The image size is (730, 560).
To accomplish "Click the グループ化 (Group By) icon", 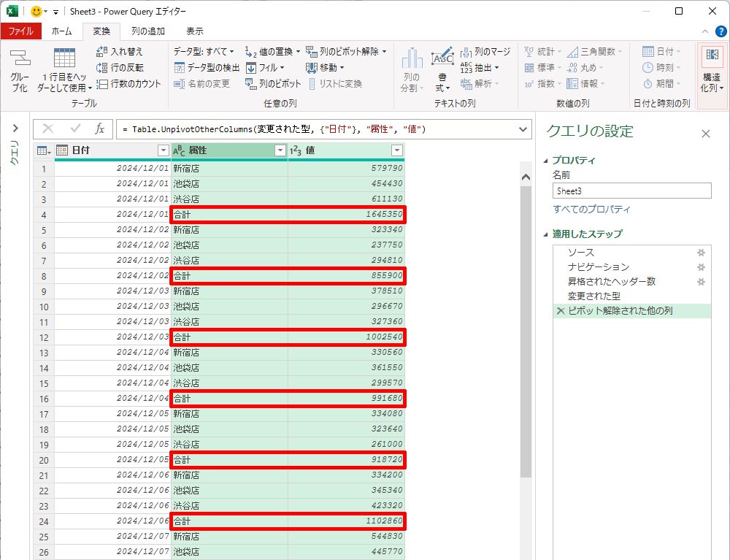I will pos(20,61).
